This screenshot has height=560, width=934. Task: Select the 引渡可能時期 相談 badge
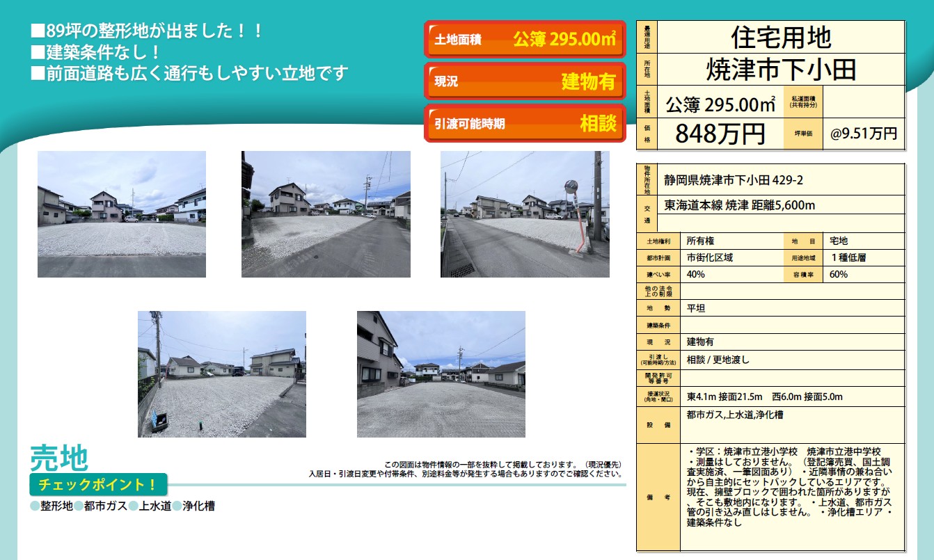(525, 124)
